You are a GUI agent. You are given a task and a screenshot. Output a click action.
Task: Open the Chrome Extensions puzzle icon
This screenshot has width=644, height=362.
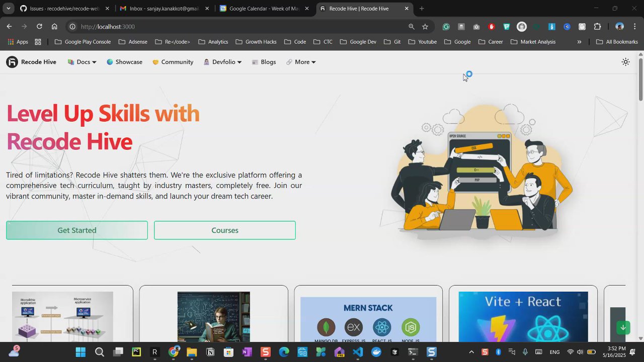(x=597, y=27)
